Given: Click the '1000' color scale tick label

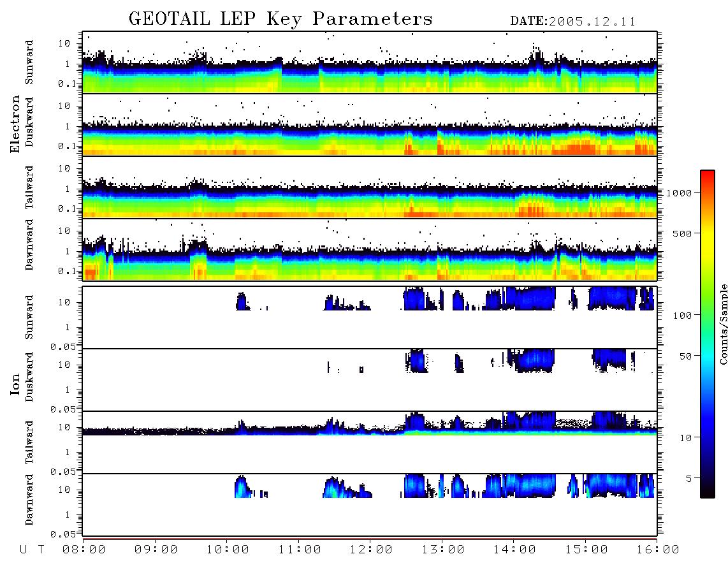Looking at the screenshot, I should tap(679, 193).
